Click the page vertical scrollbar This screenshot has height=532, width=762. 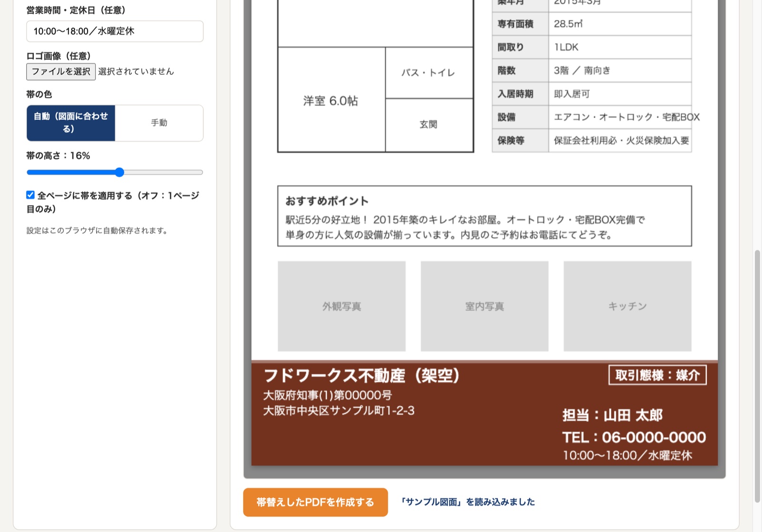coord(757,376)
